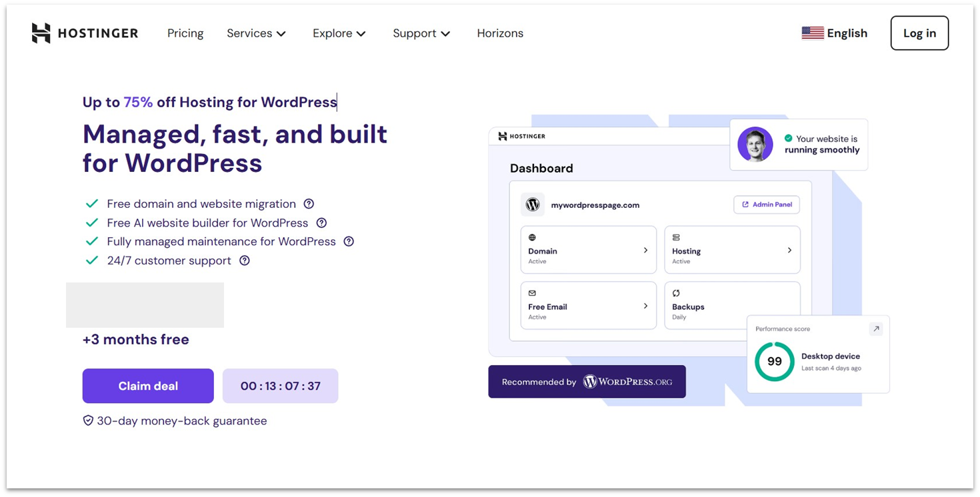Open the Free Email card chevron
The width and height of the screenshot is (980, 497).
[645, 306]
